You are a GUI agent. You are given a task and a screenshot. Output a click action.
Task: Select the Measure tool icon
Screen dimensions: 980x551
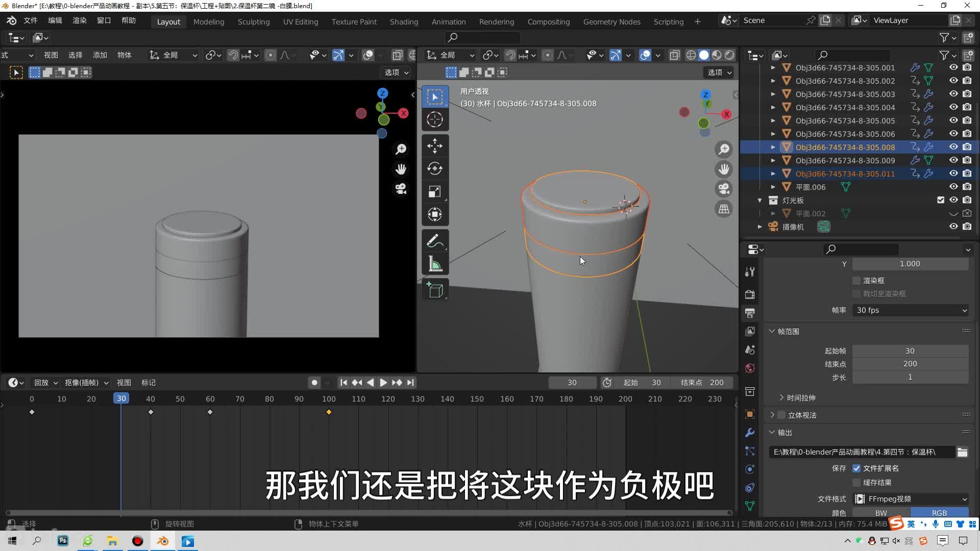coord(434,264)
